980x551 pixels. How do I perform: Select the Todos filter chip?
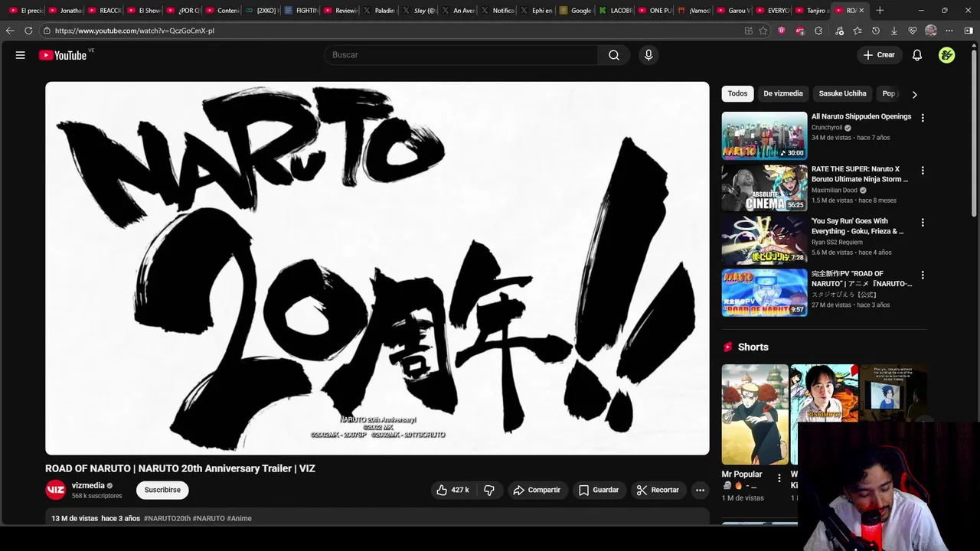click(738, 93)
